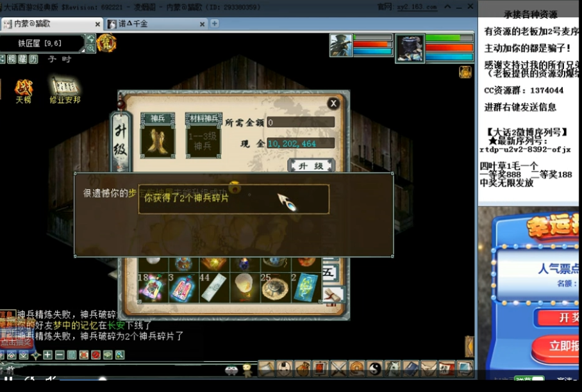Click the 所需金额 amount field

301,122
